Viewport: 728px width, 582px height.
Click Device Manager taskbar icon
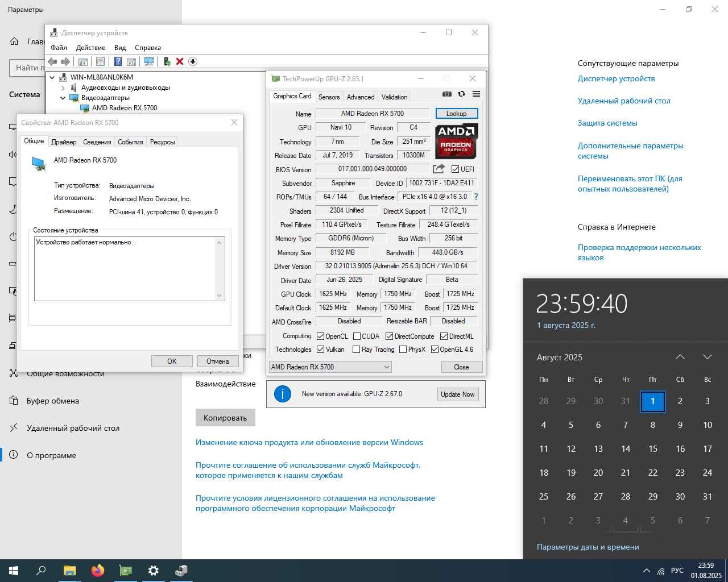(181, 571)
